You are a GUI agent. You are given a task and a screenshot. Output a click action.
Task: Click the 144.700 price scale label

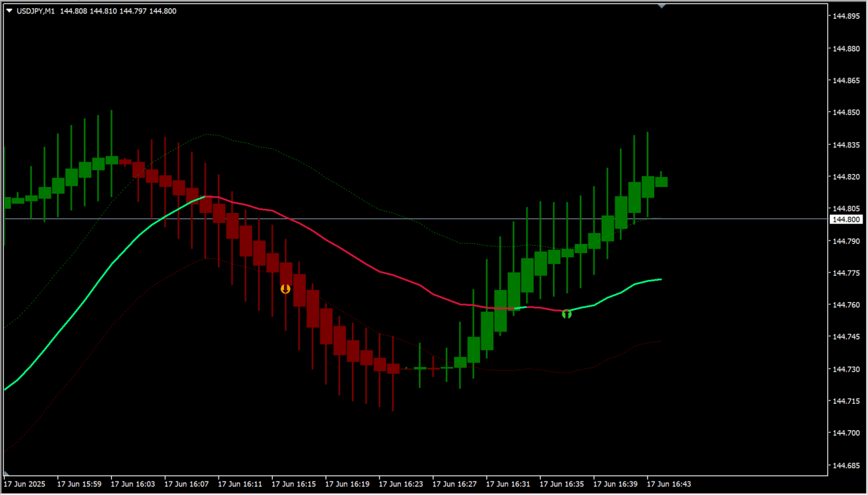tap(846, 433)
